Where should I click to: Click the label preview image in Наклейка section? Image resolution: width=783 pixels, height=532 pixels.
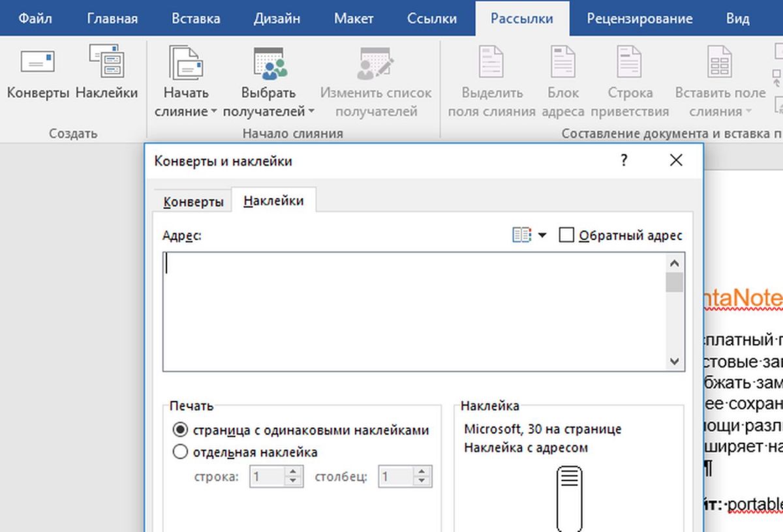pos(569,489)
